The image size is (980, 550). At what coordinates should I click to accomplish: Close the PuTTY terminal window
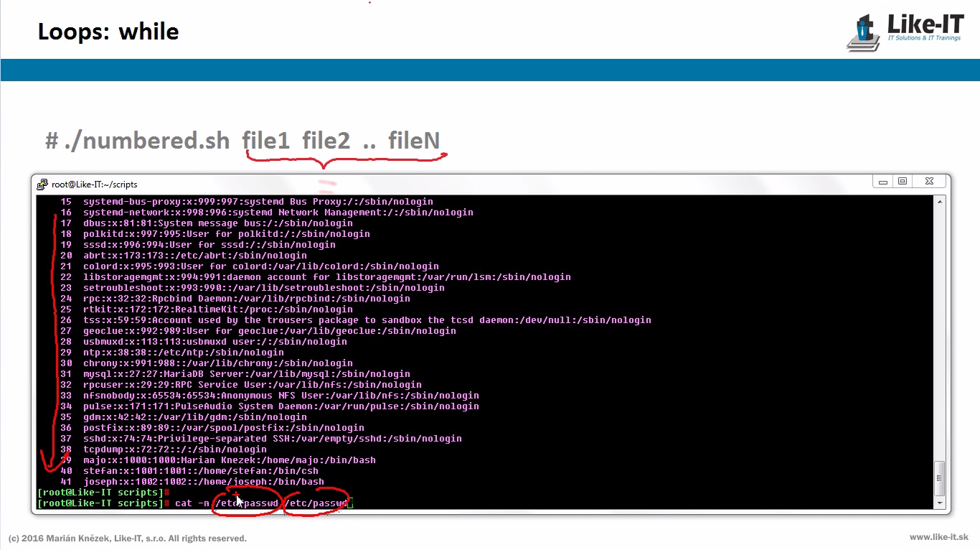(x=930, y=182)
